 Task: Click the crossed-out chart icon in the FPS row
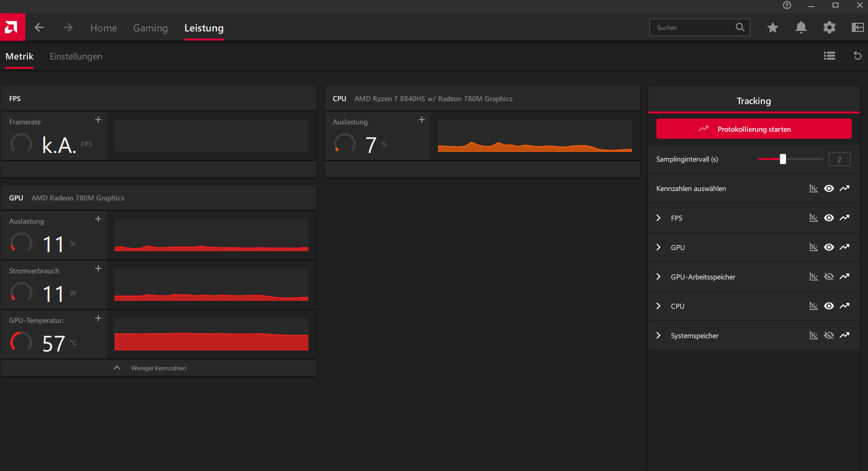click(x=813, y=218)
